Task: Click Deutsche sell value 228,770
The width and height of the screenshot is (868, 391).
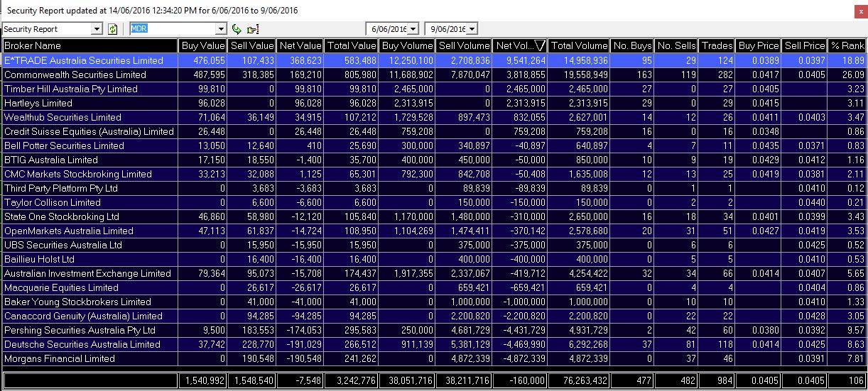Action: (259, 344)
